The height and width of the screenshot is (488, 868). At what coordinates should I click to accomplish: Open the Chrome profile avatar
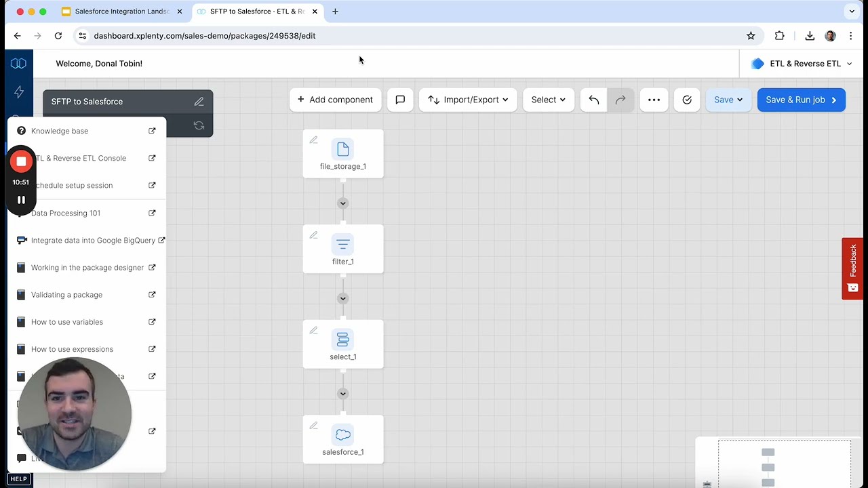click(830, 36)
